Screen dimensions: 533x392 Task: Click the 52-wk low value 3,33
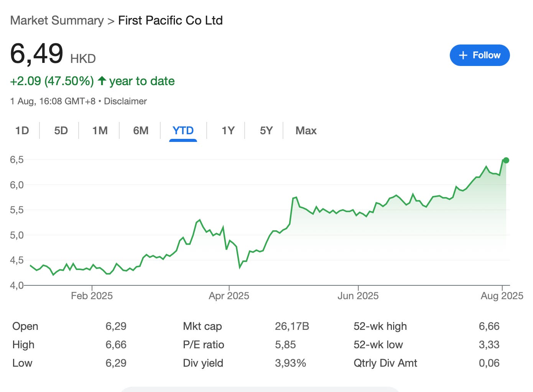click(489, 345)
